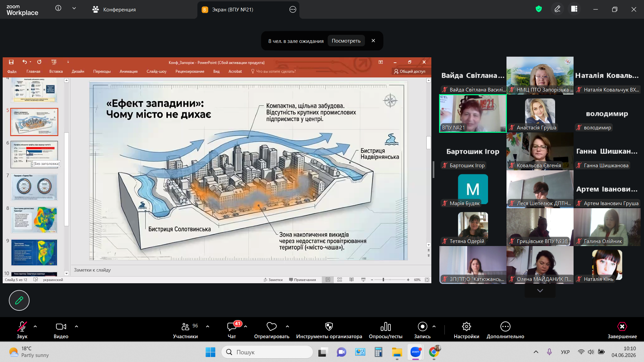The image size is (644, 362).
Task: Open the Chat panel icon
Action: coord(231,326)
